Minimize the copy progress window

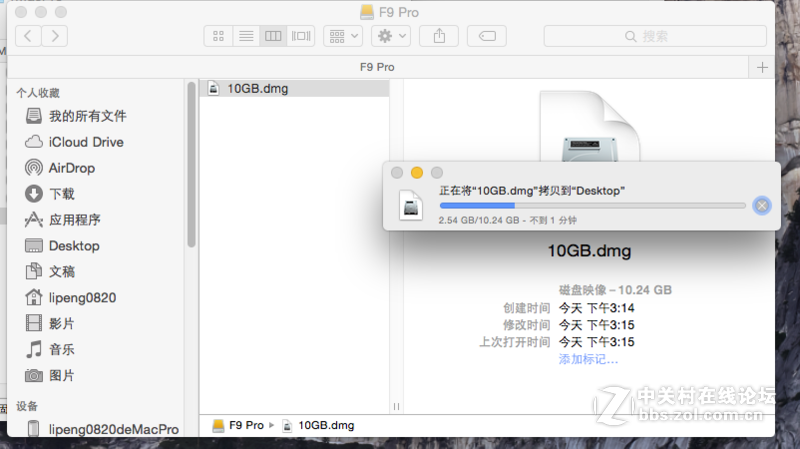point(417,173)
